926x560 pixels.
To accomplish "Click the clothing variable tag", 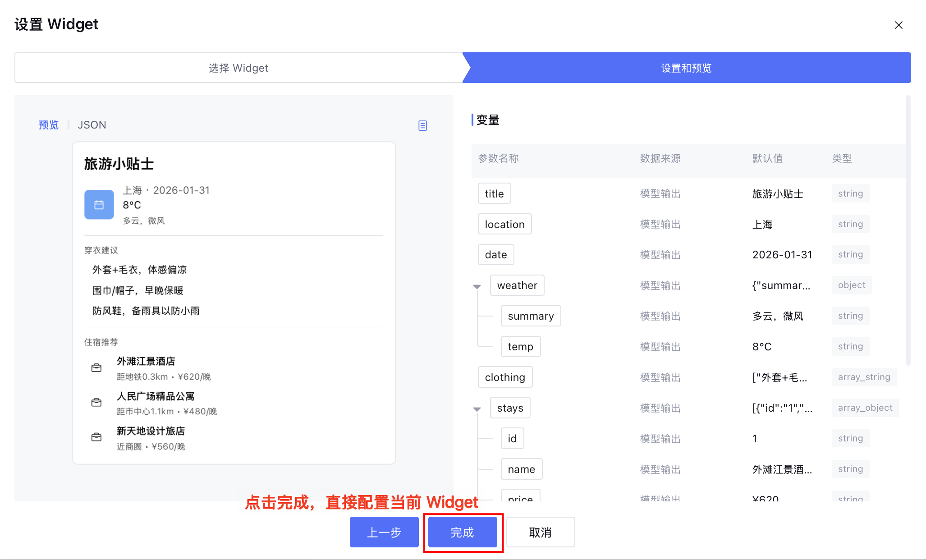I will [505, 377].
